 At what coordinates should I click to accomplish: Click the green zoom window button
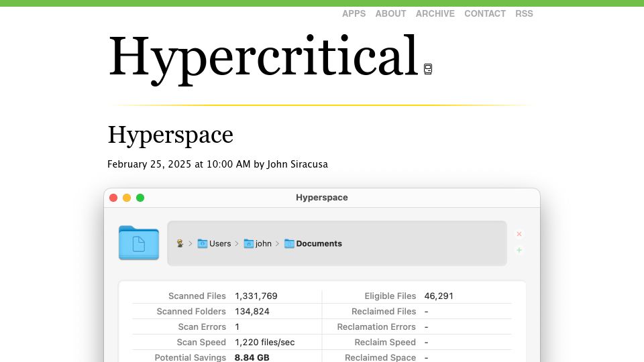pyautogui.click(x=140, y=198)
